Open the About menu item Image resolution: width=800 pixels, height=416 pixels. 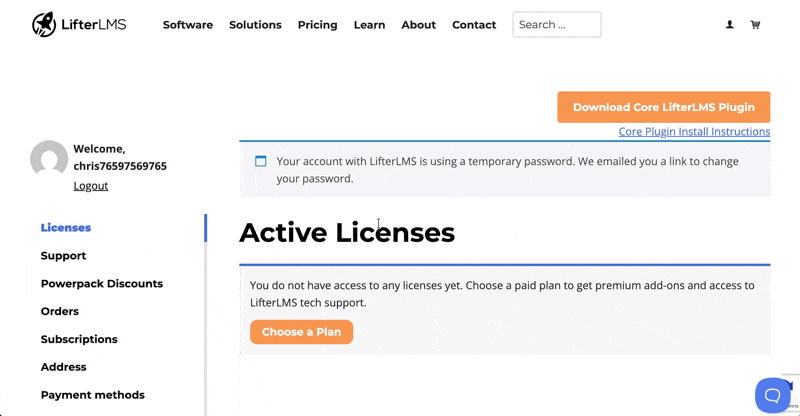pyautogui.click(x=418, y=25)
